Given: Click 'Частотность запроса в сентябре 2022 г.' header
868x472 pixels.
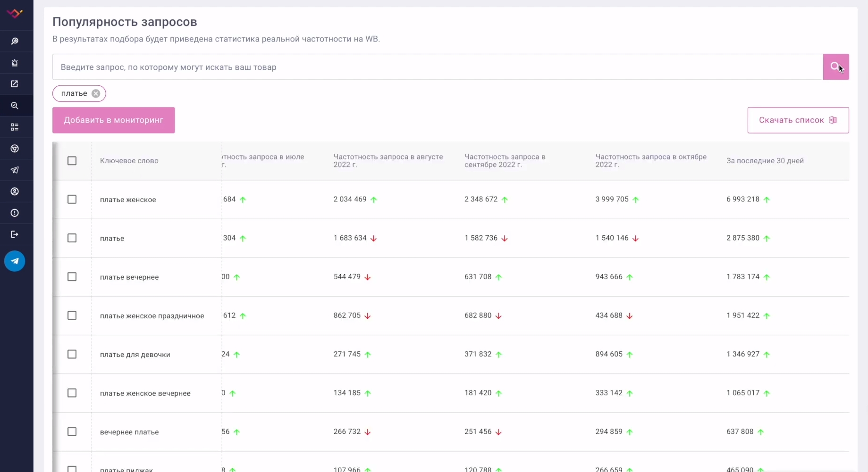Looking at the screenshot, I should coord(505,160).
